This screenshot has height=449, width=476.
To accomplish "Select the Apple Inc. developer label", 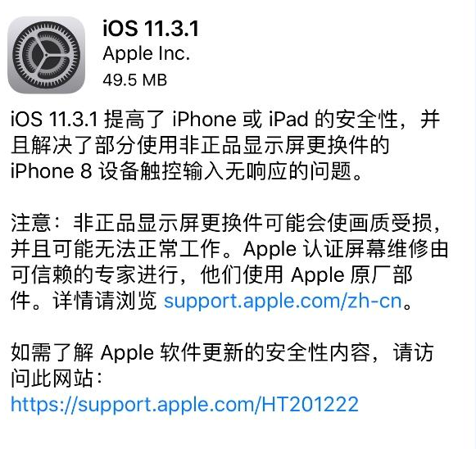I will [x=147, y=54].
